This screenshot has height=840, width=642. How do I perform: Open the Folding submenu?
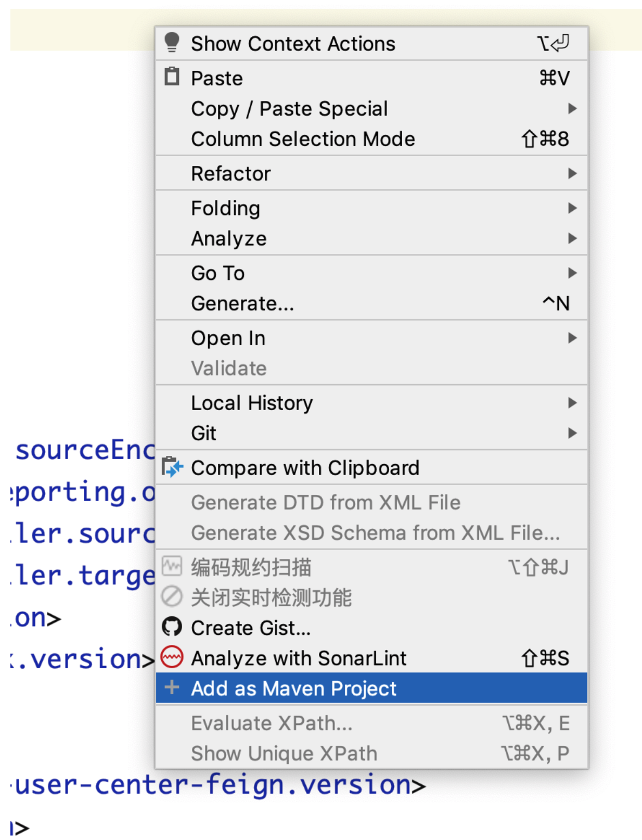click(225, 208)
